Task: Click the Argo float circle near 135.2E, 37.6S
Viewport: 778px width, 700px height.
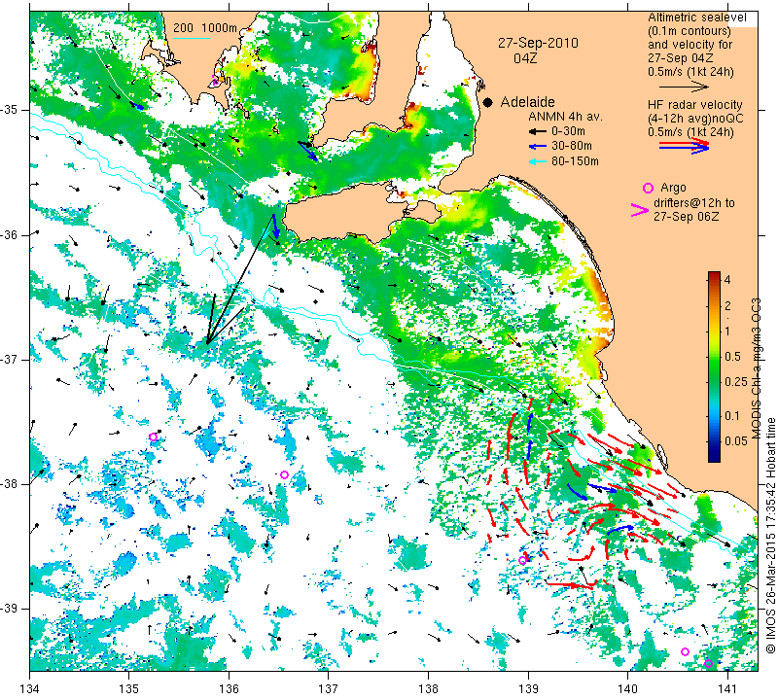Action: coord(154,437)
